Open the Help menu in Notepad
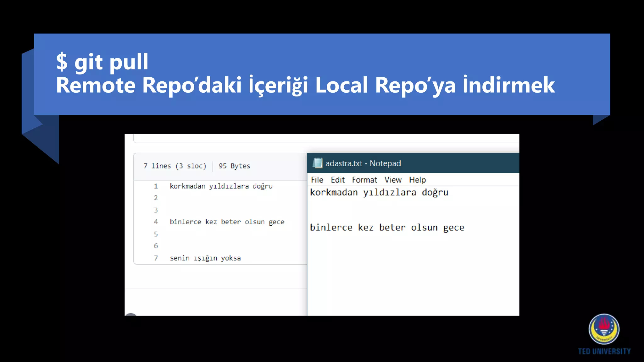This screenshot has height=362, width=644. (418, 180)
